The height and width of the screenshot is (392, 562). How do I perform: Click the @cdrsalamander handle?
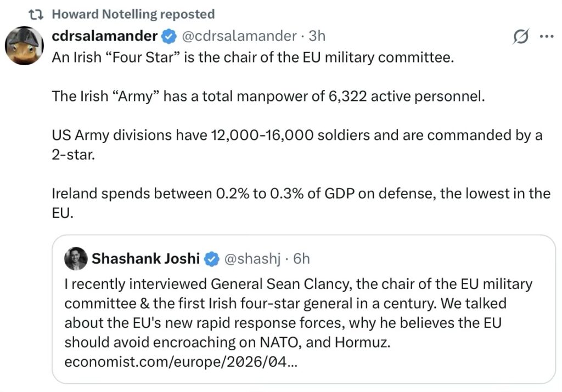click(x=239, y=36)
